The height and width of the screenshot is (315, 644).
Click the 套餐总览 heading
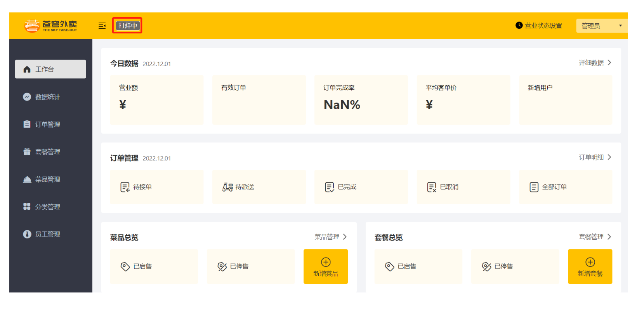[x=389, y=237]
